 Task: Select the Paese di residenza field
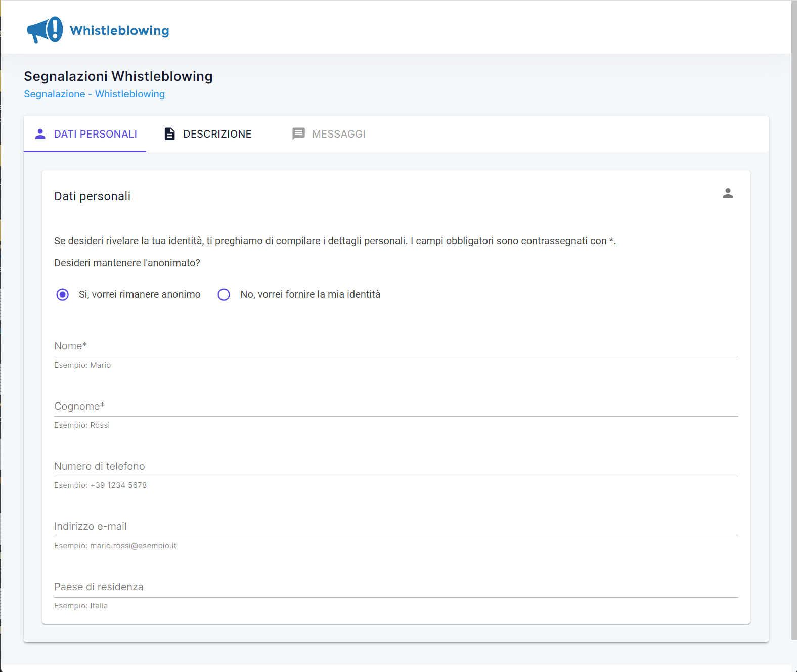pos(395,587)
